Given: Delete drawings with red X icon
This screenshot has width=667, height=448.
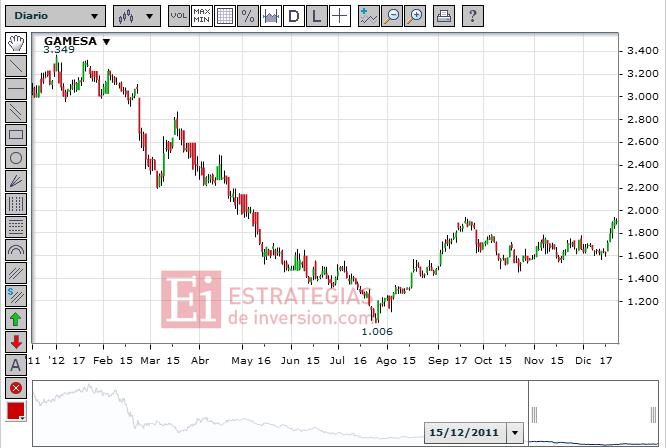Looking at the screenshot, I should tap(16, 388).
